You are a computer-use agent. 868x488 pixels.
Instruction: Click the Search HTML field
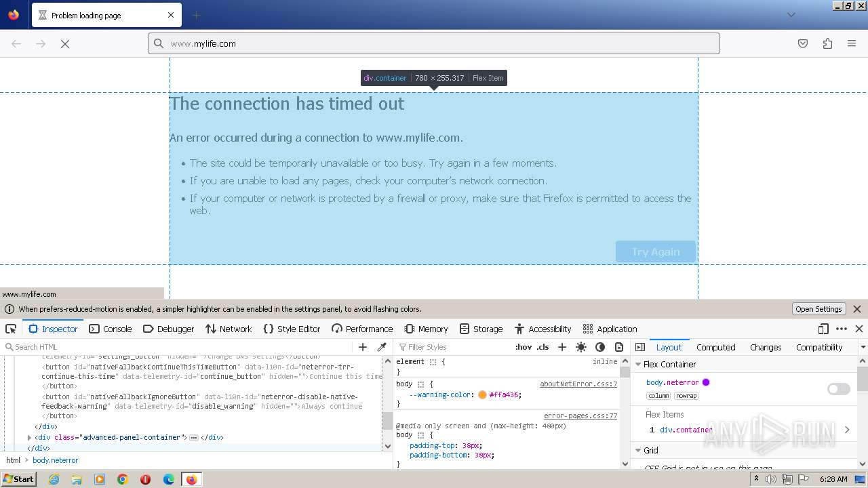click(178, 347)
